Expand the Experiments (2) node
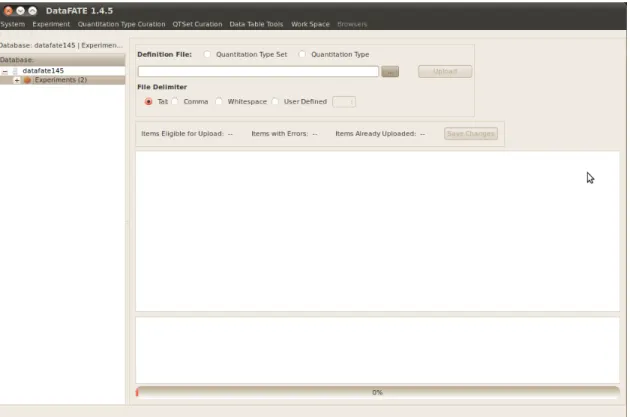The width and height of the screenshot is (630, 417). pyautogui.click(x=17, y=80)
